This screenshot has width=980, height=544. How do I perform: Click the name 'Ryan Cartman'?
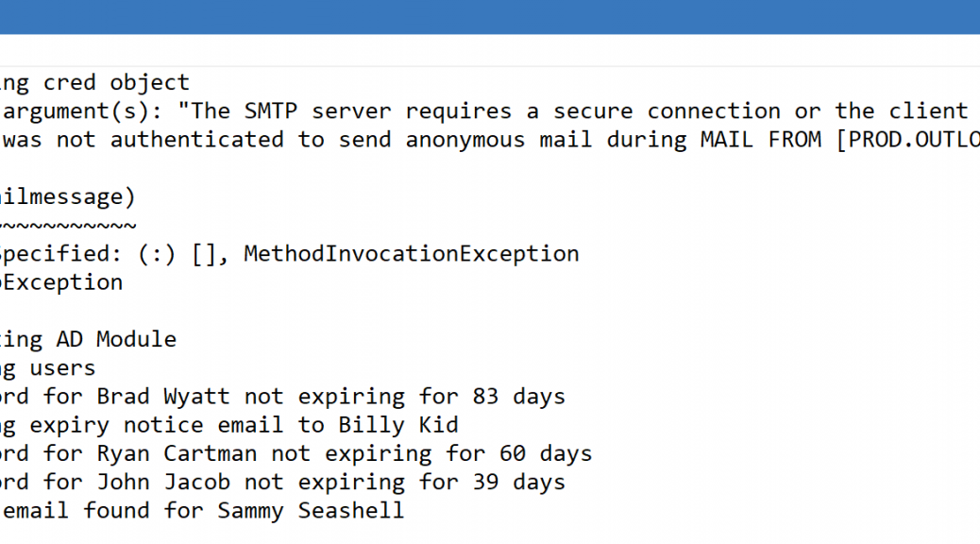(177, 453)
